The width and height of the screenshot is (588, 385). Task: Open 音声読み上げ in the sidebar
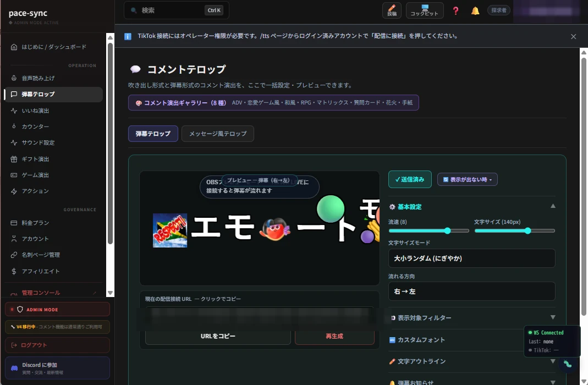[53, 78]
